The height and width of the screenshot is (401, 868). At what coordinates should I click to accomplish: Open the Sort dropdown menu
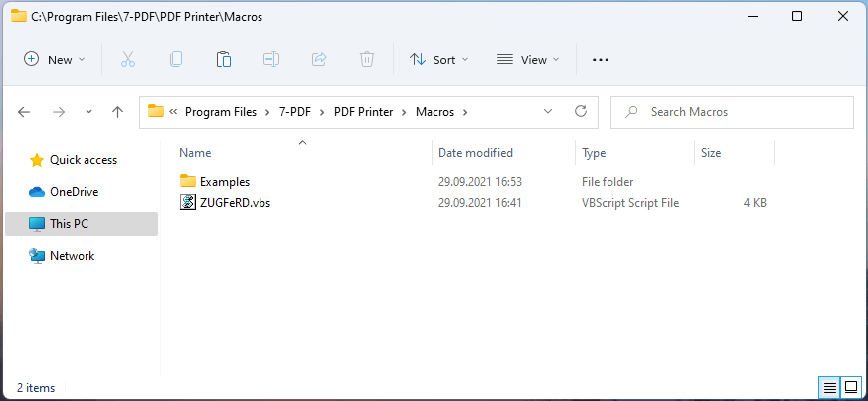coord(438,60)
